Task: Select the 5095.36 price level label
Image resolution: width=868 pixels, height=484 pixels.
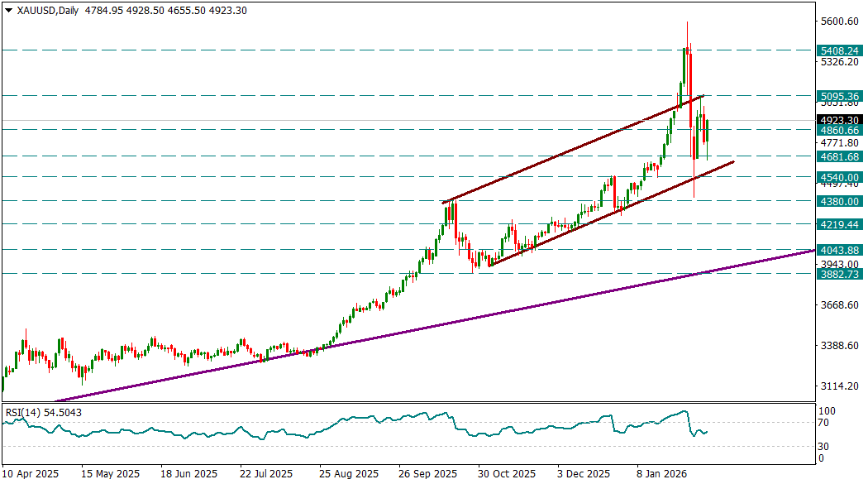Action: point(838,96)
